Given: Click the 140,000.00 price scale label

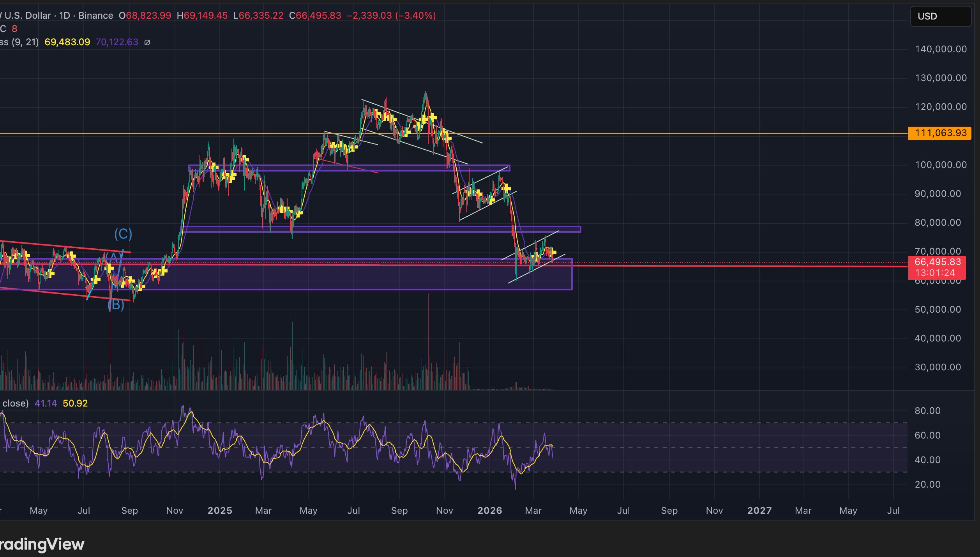Looking at the screenshot, I should click(x=940, y=49).
